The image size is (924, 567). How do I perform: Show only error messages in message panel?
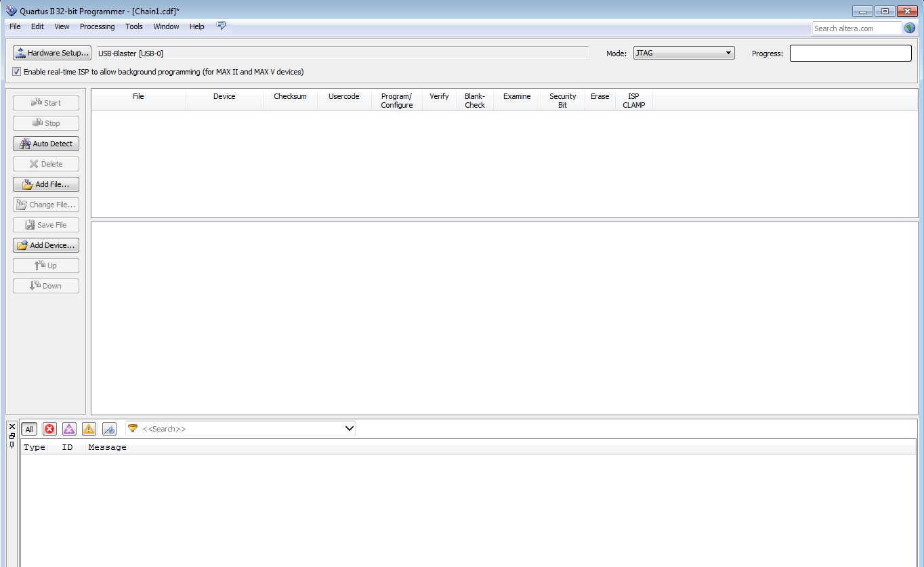(49, 429)
